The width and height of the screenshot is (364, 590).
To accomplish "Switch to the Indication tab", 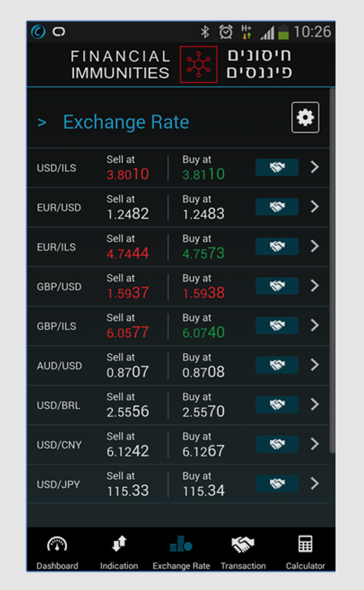I will 119,552.
